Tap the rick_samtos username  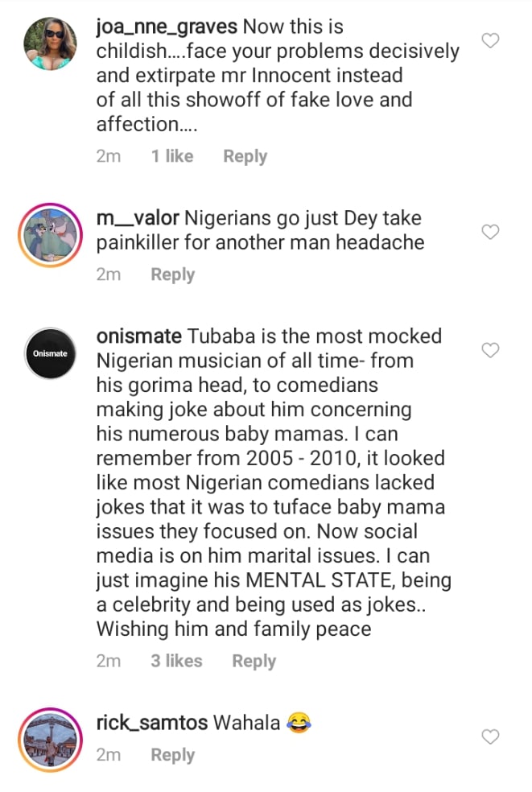coord(151,723)
